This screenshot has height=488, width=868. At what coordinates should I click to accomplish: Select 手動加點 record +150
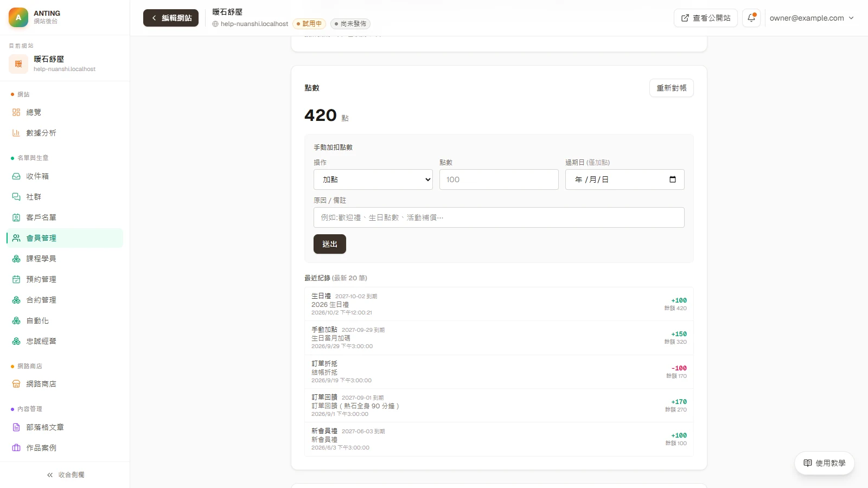click(499, 338)
